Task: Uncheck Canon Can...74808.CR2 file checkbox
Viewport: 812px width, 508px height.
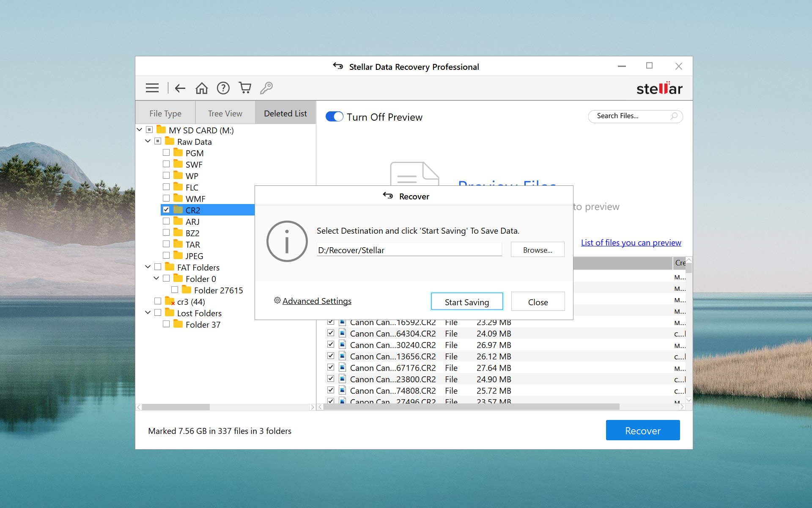Action: [331, 390]
